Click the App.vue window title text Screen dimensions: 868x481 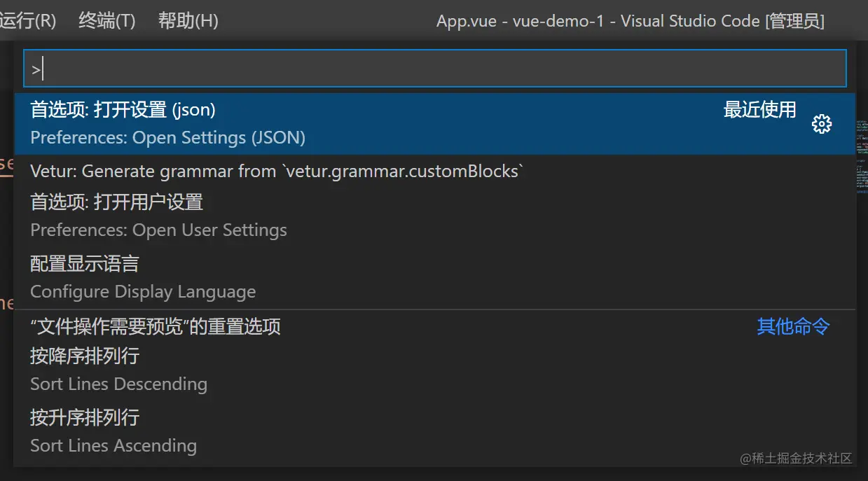pos(630,21)
